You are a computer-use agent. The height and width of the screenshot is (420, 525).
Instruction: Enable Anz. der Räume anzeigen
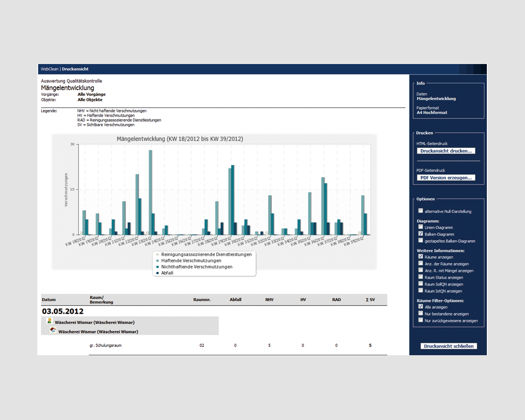420,263
